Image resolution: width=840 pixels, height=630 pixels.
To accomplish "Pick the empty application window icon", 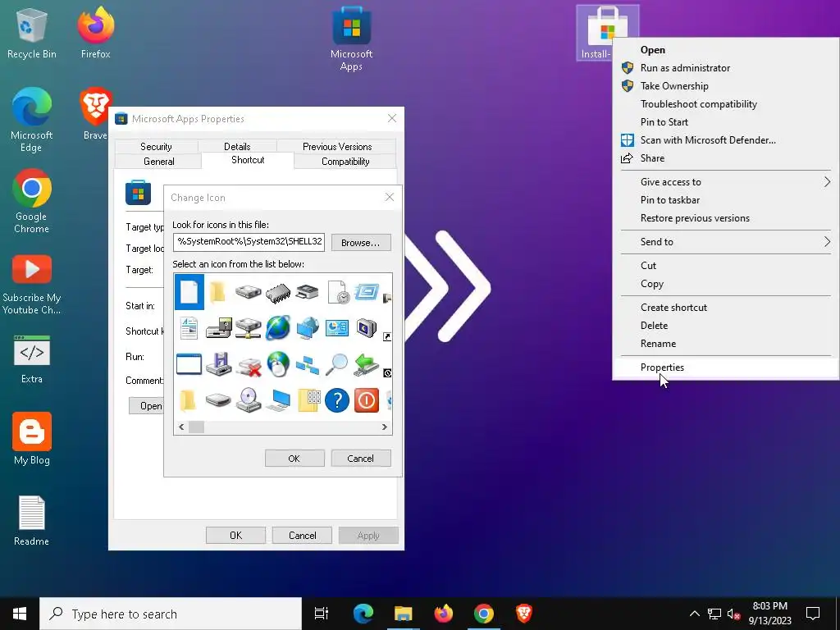I will [x=189, y=364].
